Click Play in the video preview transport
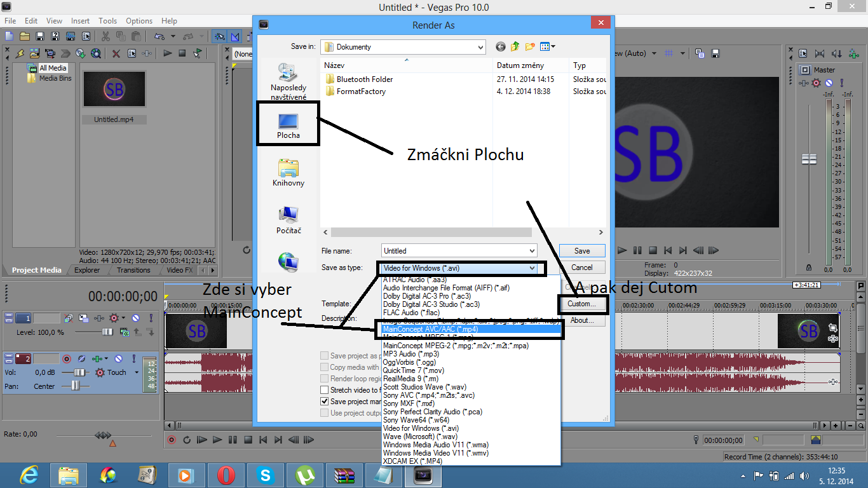Screen dimensions: 868x488 [x=622, y=251]
